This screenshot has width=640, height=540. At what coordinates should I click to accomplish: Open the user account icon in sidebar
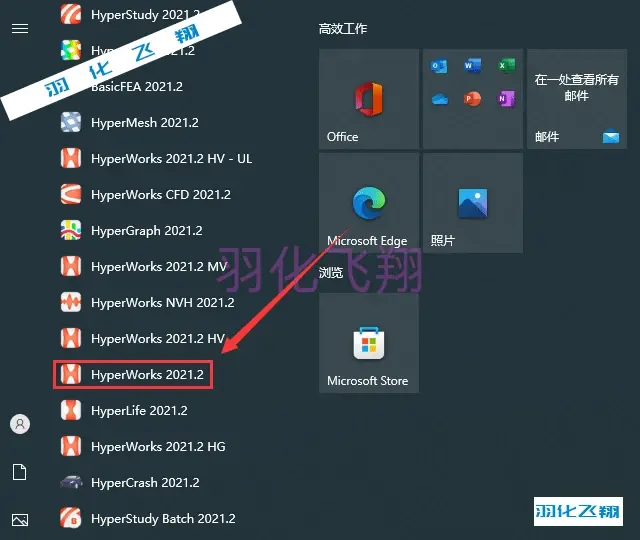20,424
